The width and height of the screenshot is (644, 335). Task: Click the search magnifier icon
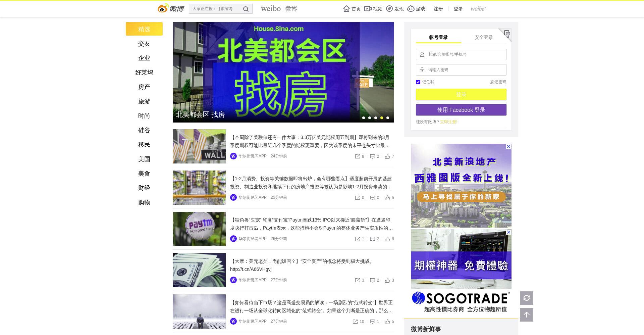coord(246,9)
